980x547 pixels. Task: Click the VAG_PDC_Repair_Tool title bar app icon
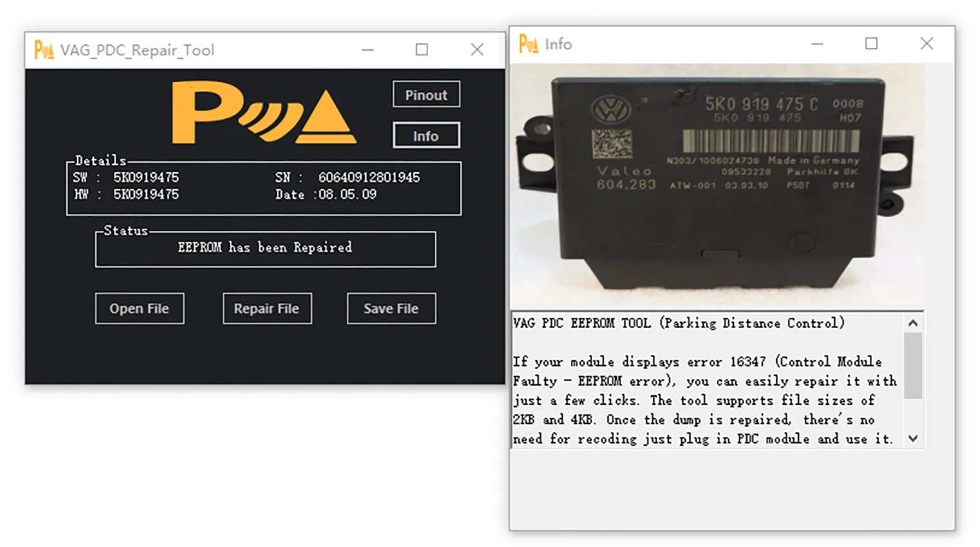tap(44, 50)
